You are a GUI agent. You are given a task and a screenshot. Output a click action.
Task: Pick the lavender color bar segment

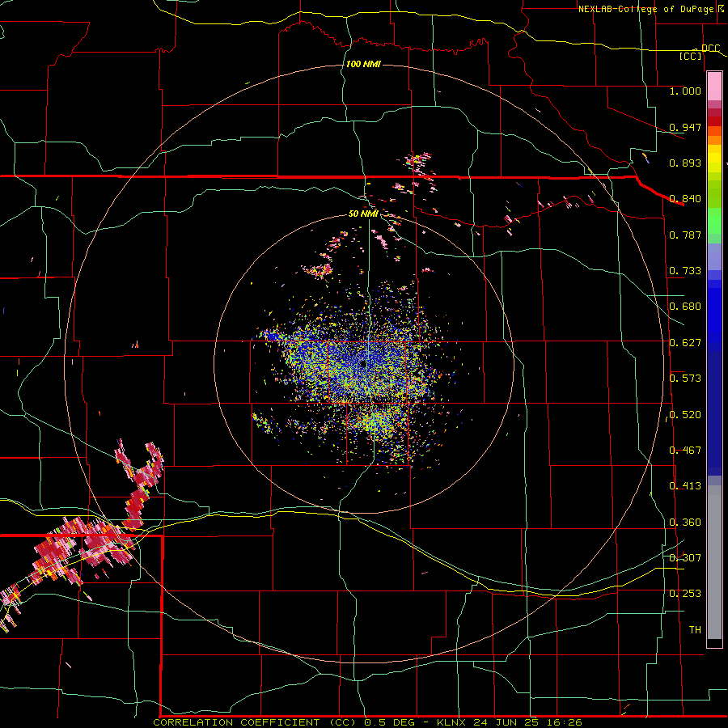714,256
